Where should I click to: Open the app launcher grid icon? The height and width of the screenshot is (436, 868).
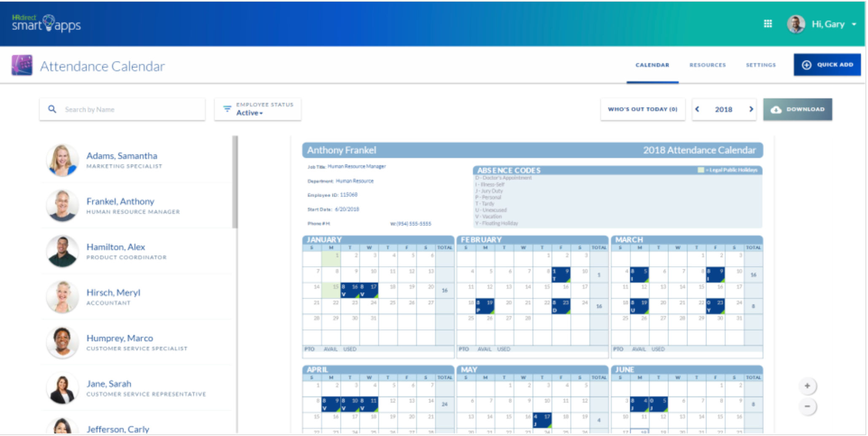point(767,24)
